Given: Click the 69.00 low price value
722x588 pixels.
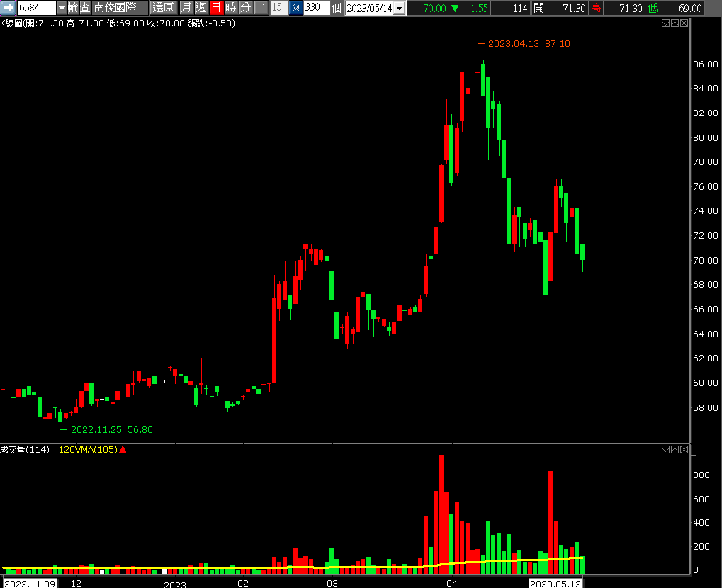Looking at the screenshot, I should click(x=690, y=9).
